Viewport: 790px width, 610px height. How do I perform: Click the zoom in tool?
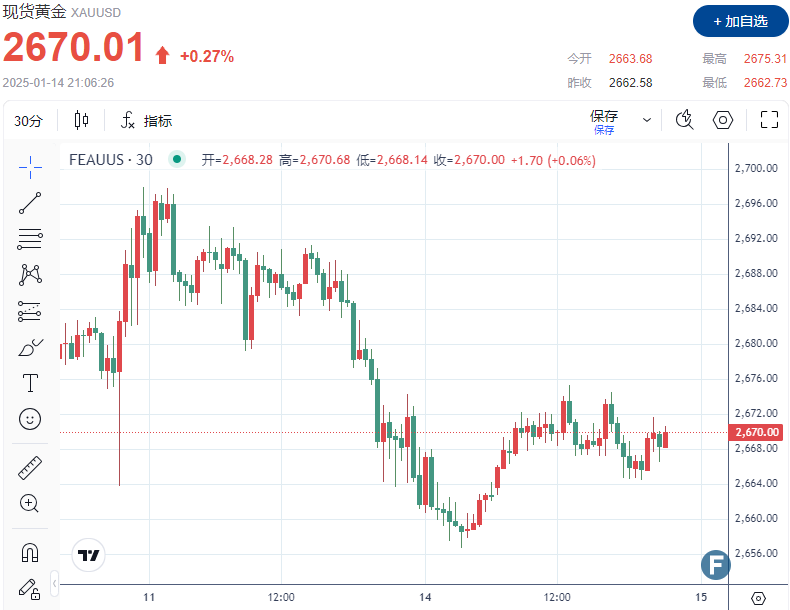coord(30,503)
